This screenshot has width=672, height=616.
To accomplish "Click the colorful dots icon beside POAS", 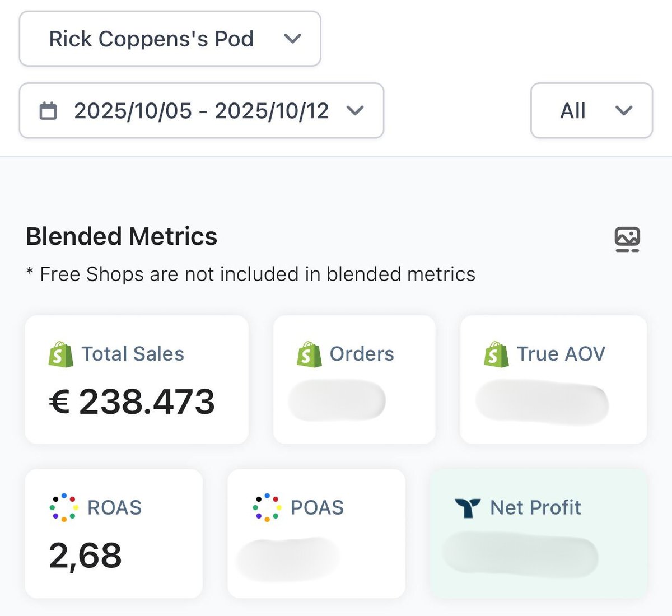I will pyautogui.click(x=266, y=507).
